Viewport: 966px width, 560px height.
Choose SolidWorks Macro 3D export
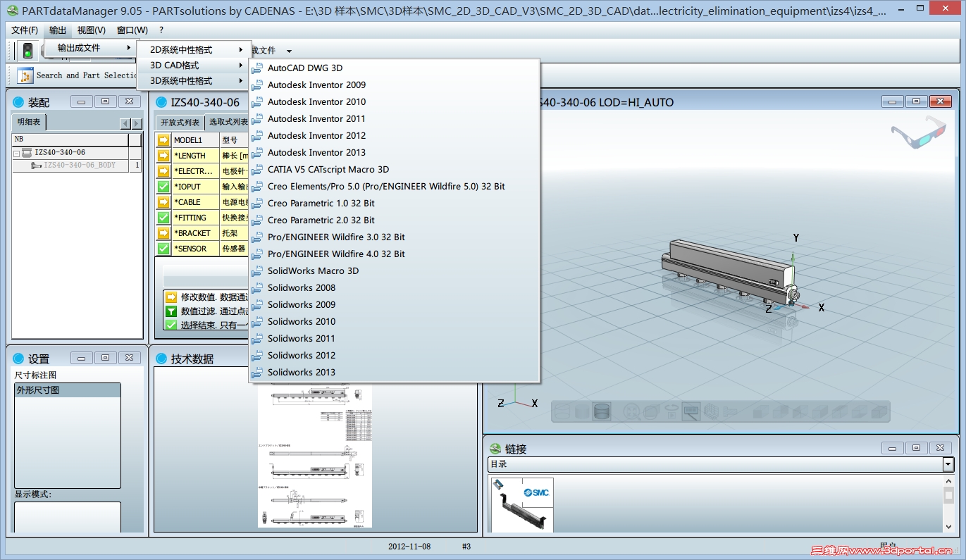(x=395, y=271)
